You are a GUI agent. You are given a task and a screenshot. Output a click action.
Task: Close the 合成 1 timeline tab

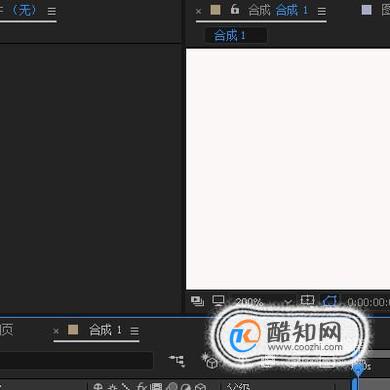56,331
